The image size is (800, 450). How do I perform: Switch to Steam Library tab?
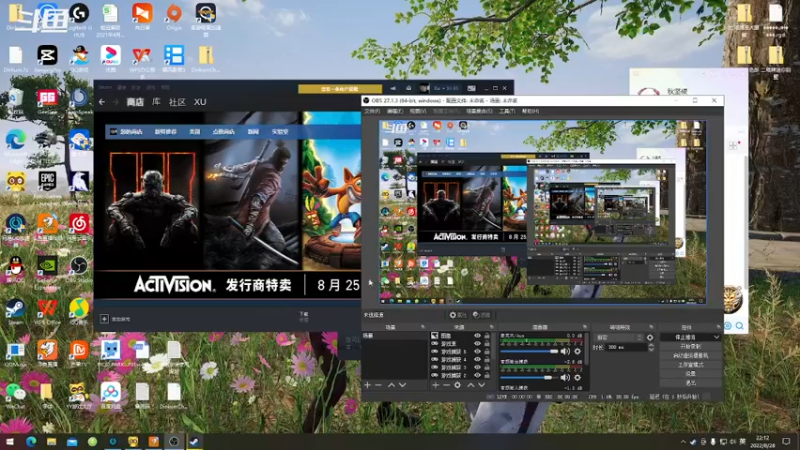[x=156, y=102]
